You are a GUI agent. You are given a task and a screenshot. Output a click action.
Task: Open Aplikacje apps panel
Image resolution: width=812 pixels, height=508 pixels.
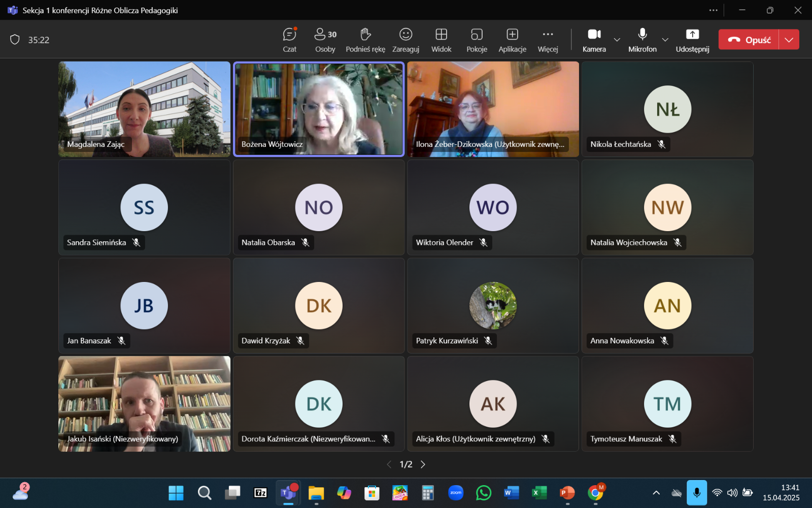click(512, 40)
